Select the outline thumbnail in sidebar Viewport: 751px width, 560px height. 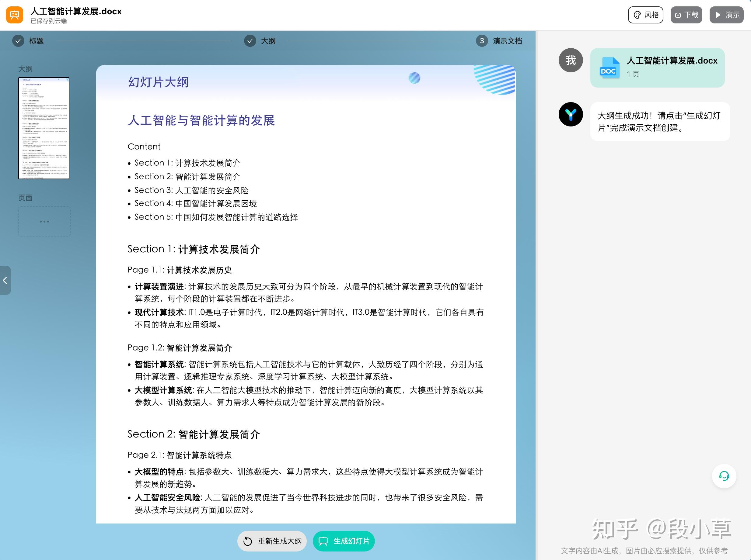pyautogui.click(x=44, y=128)
